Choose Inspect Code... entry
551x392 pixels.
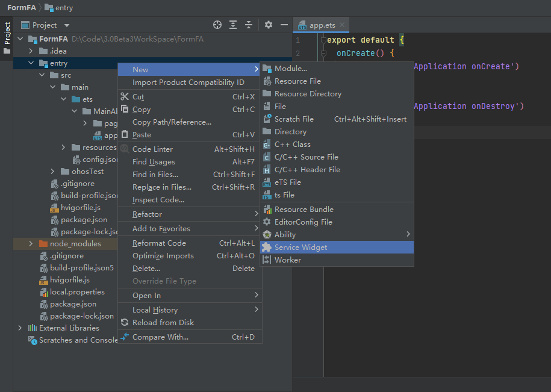(x=190, y=199)
